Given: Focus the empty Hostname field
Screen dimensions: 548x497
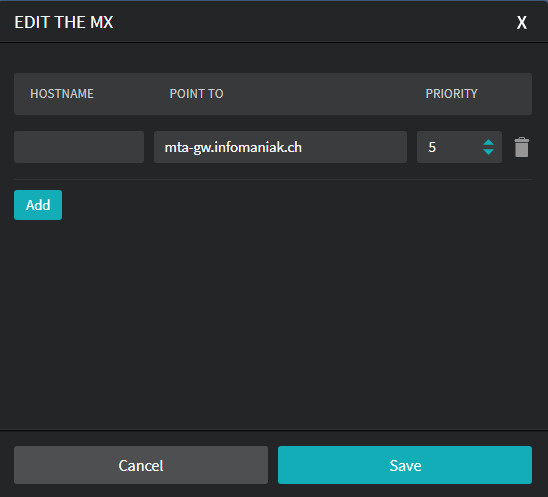Looking at the screenshot, I should pos(79,147).
